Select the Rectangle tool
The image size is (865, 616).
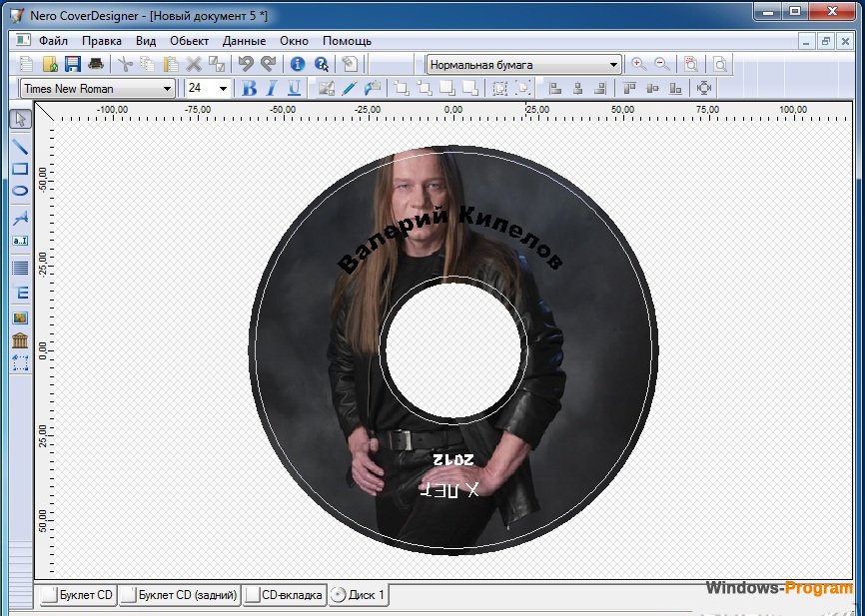(x=20, y=168)
